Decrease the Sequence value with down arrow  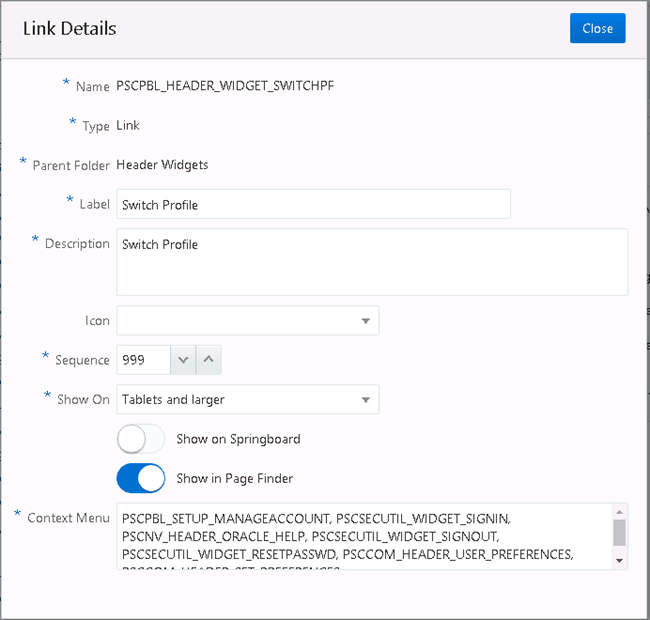183,360
